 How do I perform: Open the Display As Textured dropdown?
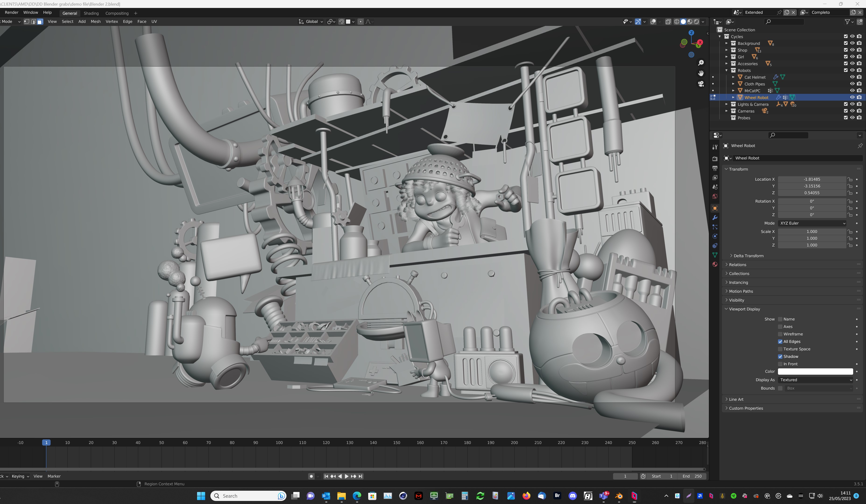[x=815, y=380]
